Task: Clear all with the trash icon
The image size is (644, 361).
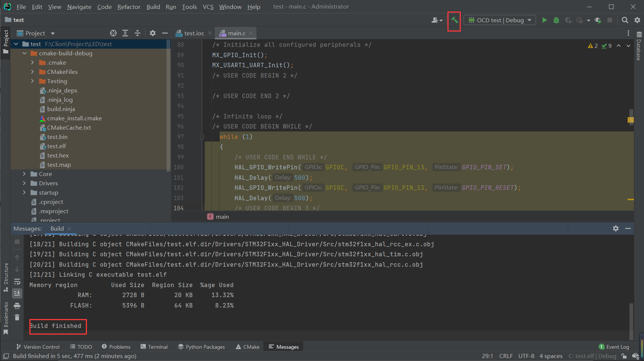Action: pyautogui.click(x=17, y=318)
